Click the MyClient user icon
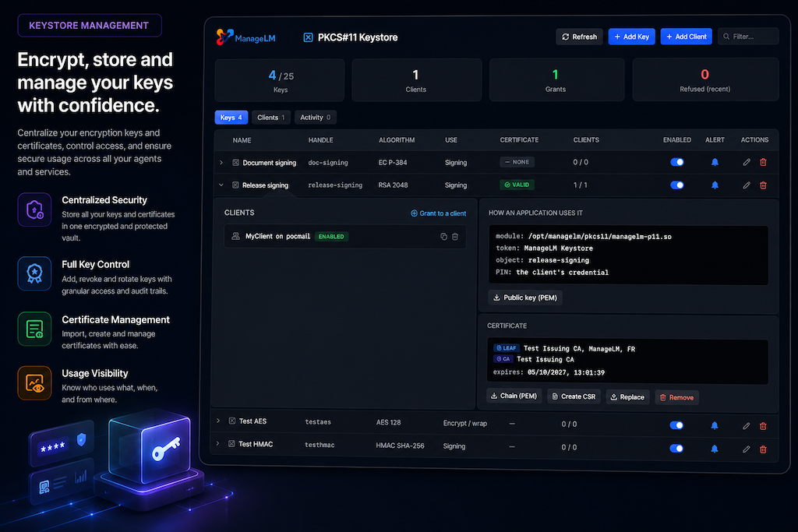The height and width of the screenshot is (532, 798). [x=235, y=236]
